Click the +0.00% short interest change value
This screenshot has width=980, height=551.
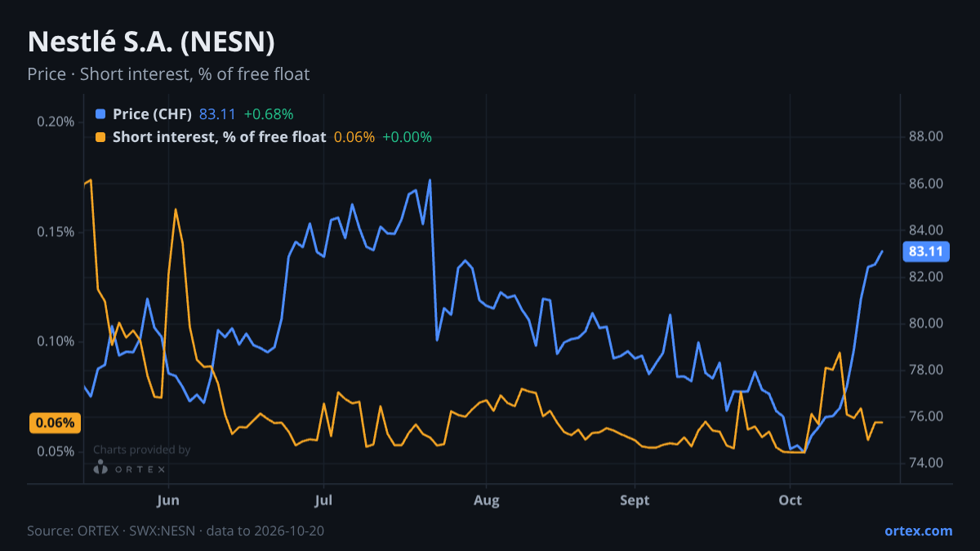[407, 137]
